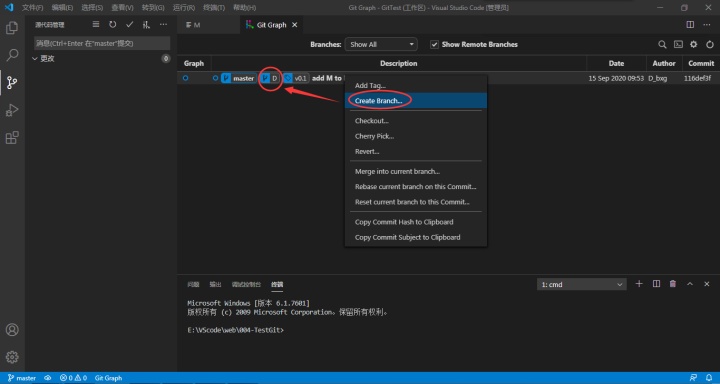Switch to the 调试控制台 debug console tab

pos(247,284)
